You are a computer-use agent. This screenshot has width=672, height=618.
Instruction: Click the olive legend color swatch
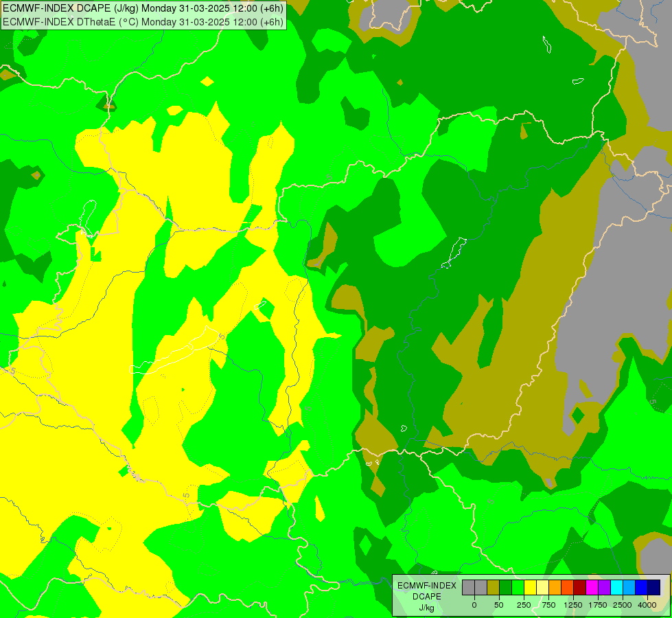[x=494, y=587]
